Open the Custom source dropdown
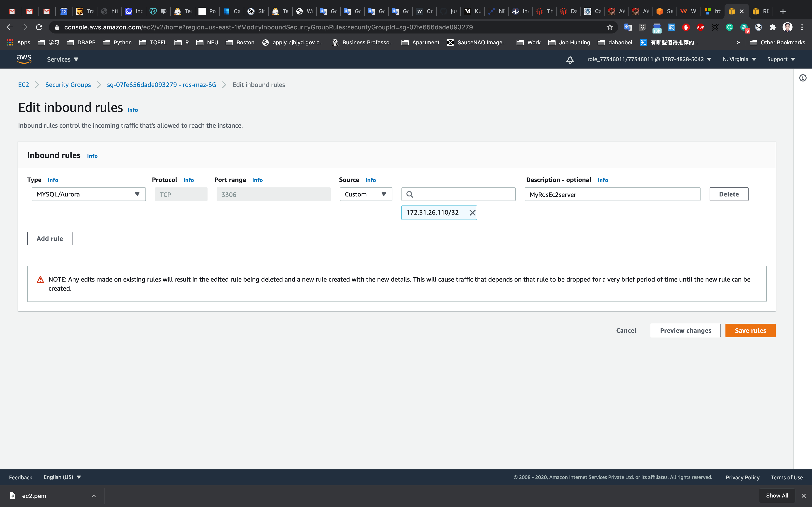Screen dimensions: 812x507 (365, 194)
